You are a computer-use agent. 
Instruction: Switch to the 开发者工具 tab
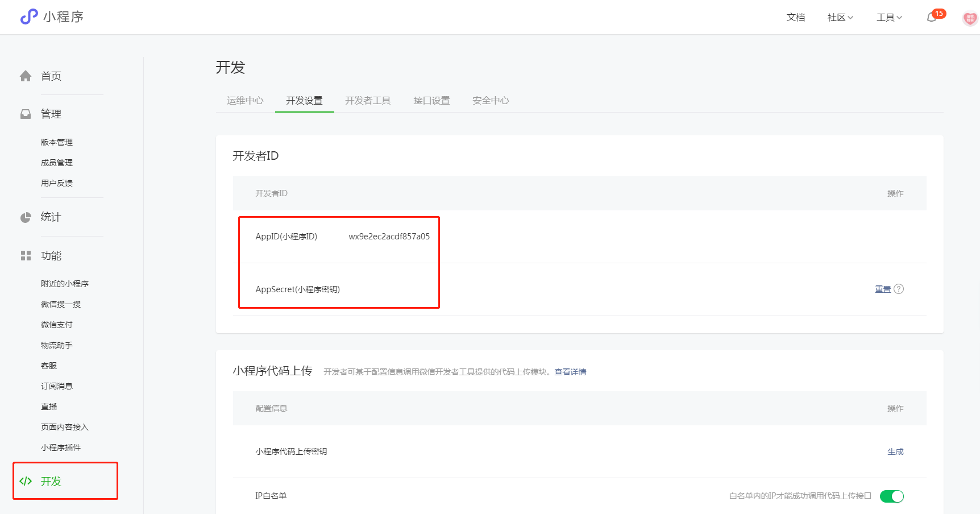[x=368, y=101]
